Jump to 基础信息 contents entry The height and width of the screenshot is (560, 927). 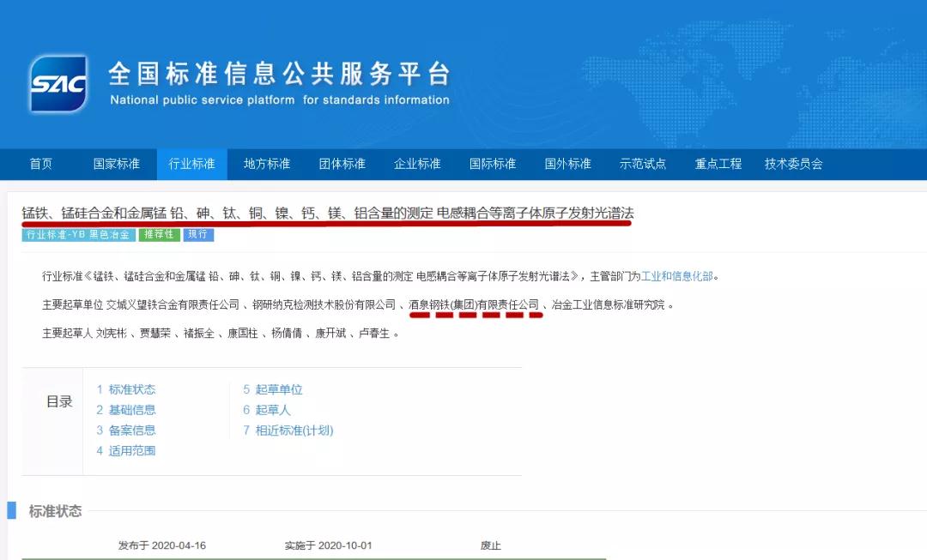[x=126, y=410]
